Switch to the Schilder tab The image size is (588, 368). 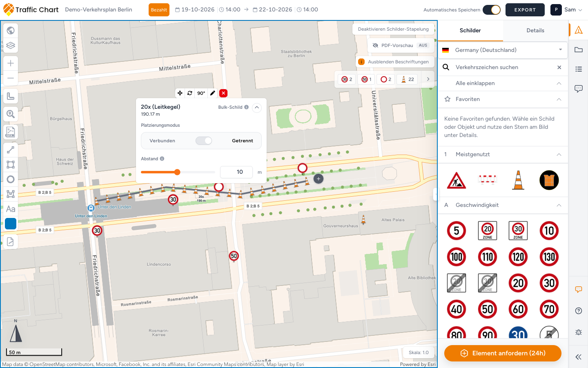[470, 31]
